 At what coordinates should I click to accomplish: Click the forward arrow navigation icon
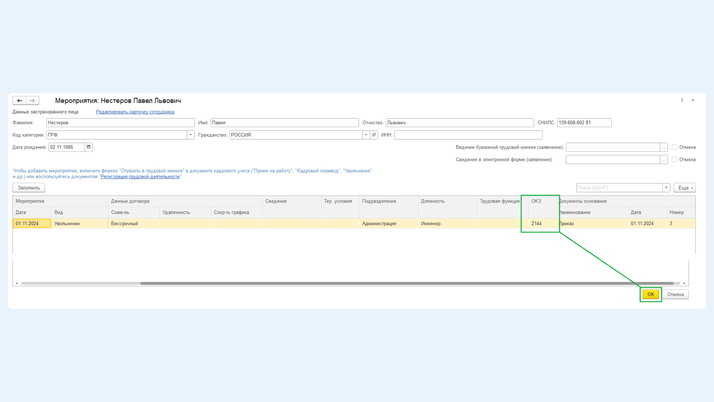click(32, 100)
